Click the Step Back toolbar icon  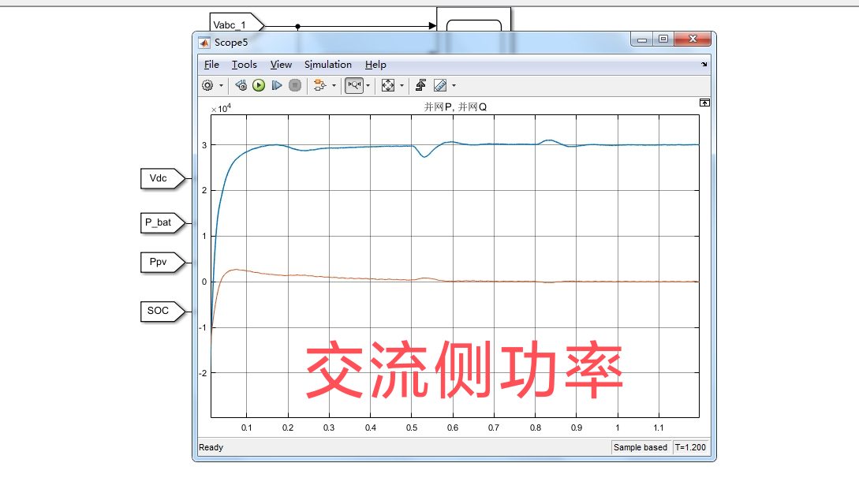click(x=241, y=85)
